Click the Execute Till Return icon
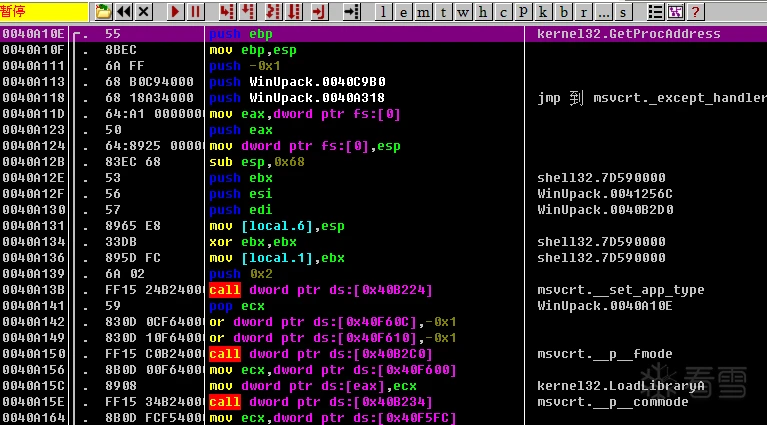 pyautogui.click(x=319, y=12)
